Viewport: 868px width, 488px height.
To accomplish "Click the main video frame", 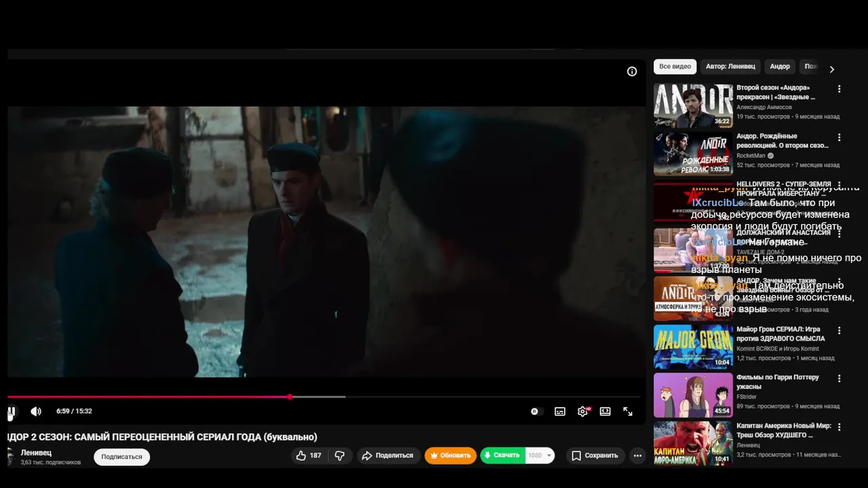I will pos(325,241).
